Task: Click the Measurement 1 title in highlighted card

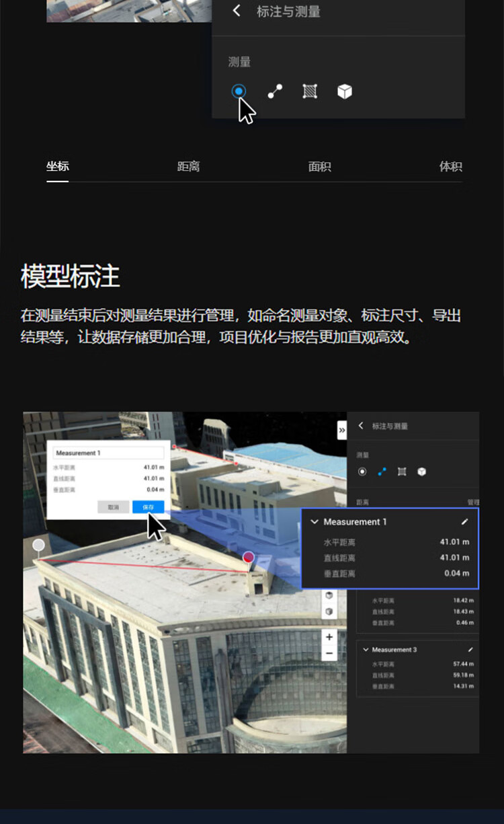Action: pos(355,522)
